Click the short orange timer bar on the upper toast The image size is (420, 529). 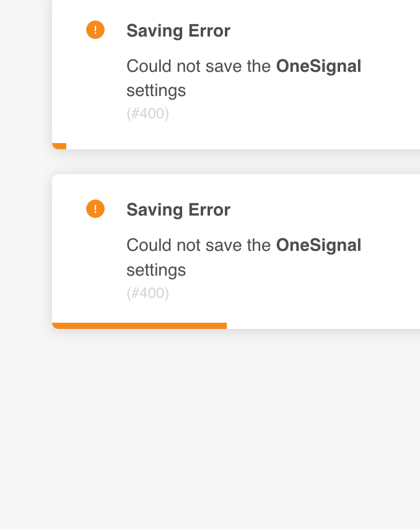(x=59, y=146)
